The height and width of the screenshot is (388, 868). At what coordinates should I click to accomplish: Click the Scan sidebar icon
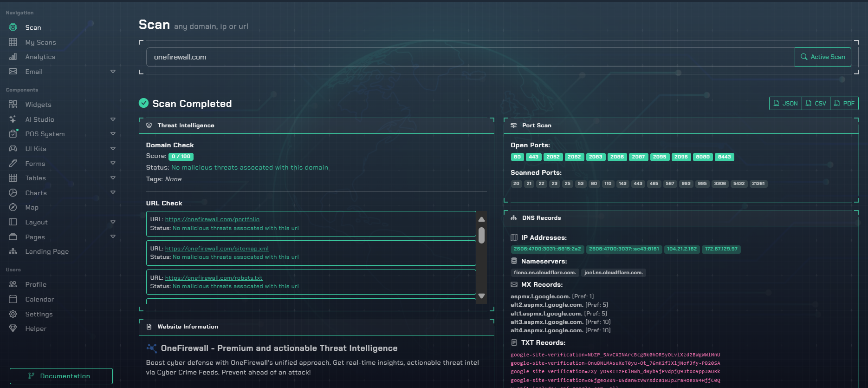tap(13, 27)
